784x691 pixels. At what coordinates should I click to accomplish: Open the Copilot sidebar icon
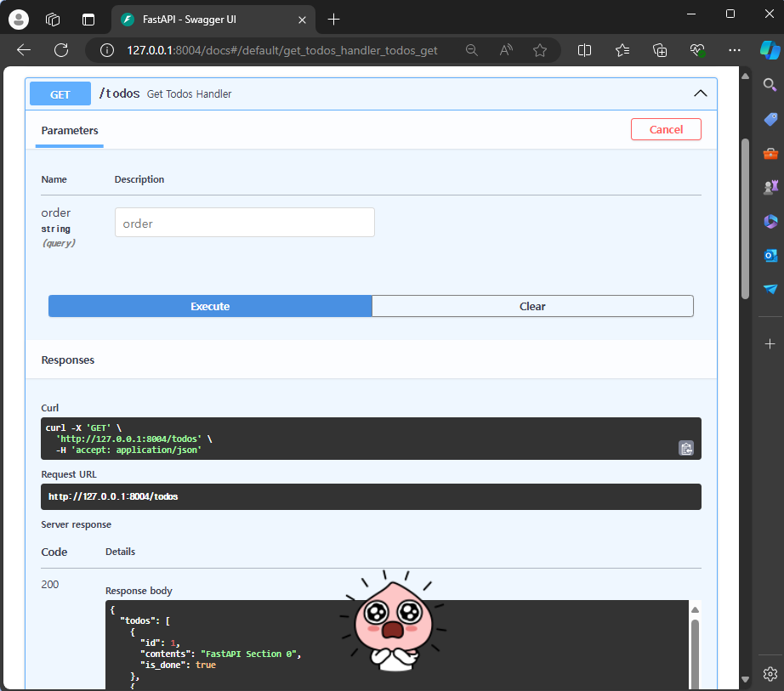click(770, 50)
